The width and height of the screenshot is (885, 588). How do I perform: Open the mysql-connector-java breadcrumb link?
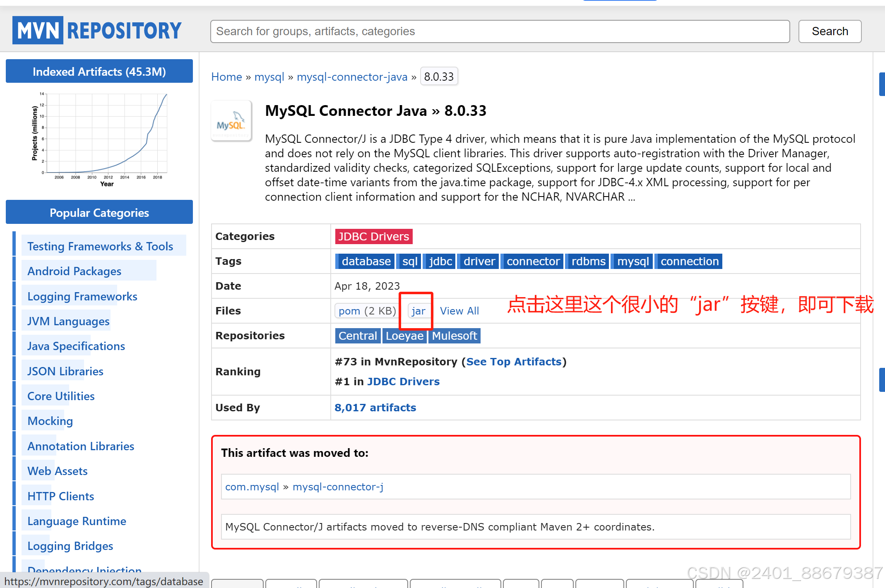click(352, 77)
